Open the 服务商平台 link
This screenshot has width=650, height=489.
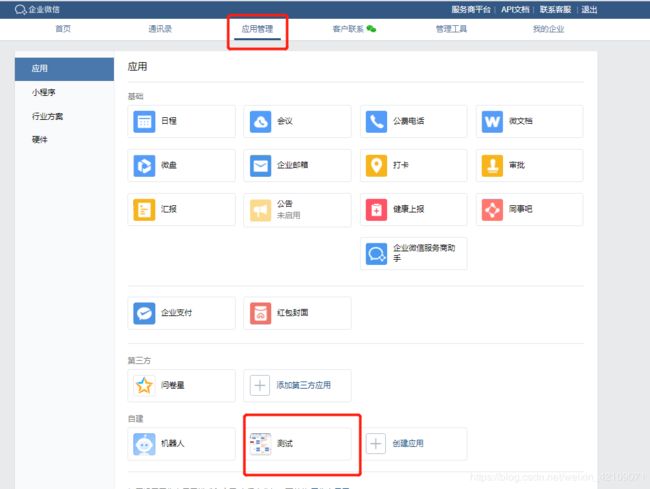click(471, 9)
